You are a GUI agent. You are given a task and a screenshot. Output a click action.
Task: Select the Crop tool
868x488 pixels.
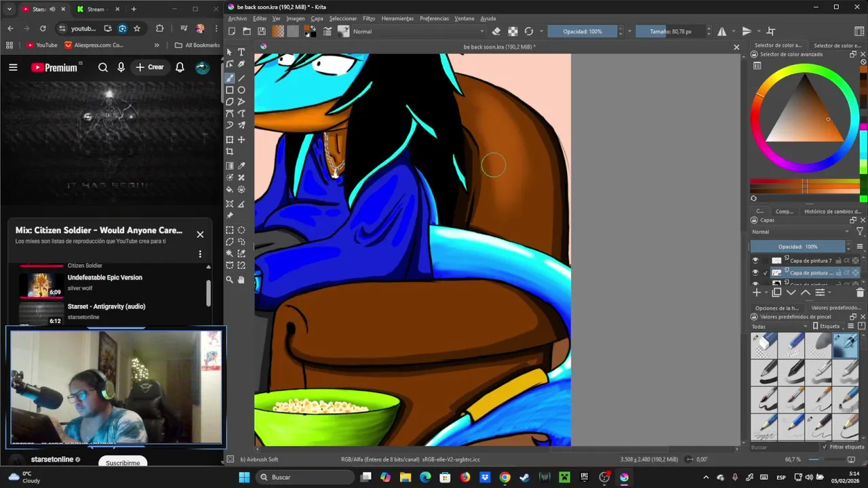click(x=230, y=152)
